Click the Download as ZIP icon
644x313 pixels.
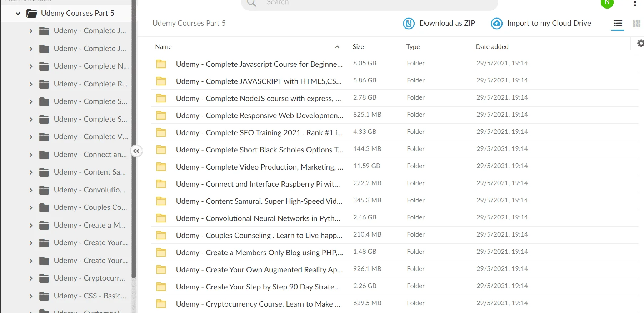pyautogui.click(x=409, y=24)
